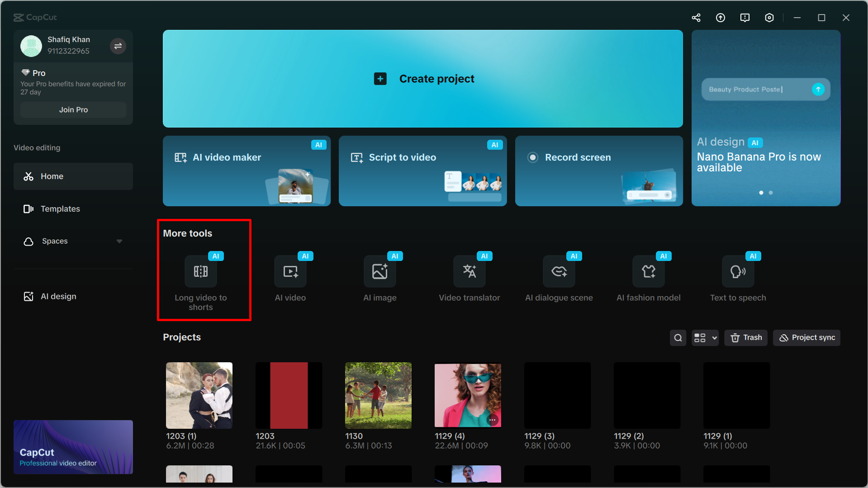This screenshot has height=488, width=868.
Task: Click the user avatar of Shafiq Khan
Action: [31, 46]
